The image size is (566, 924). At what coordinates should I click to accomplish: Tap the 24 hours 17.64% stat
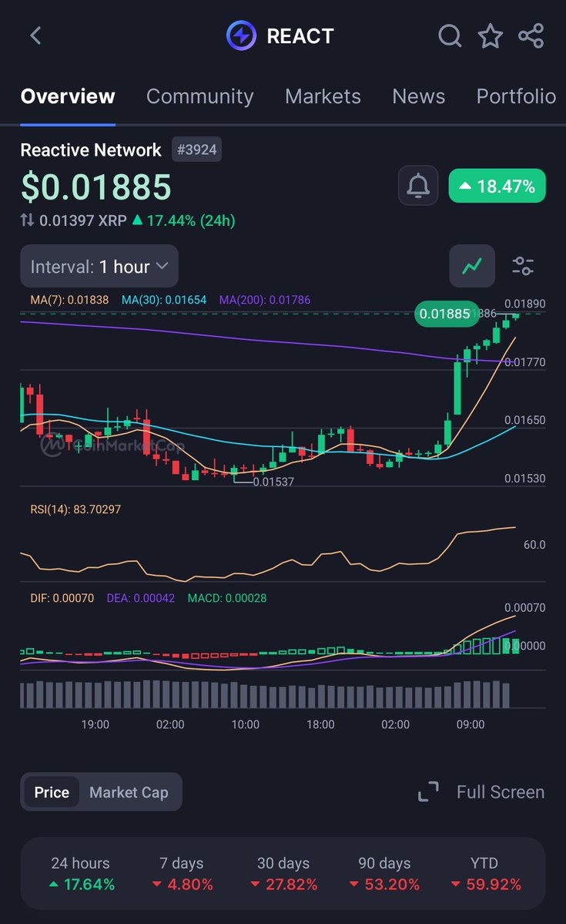click(81, 874)
